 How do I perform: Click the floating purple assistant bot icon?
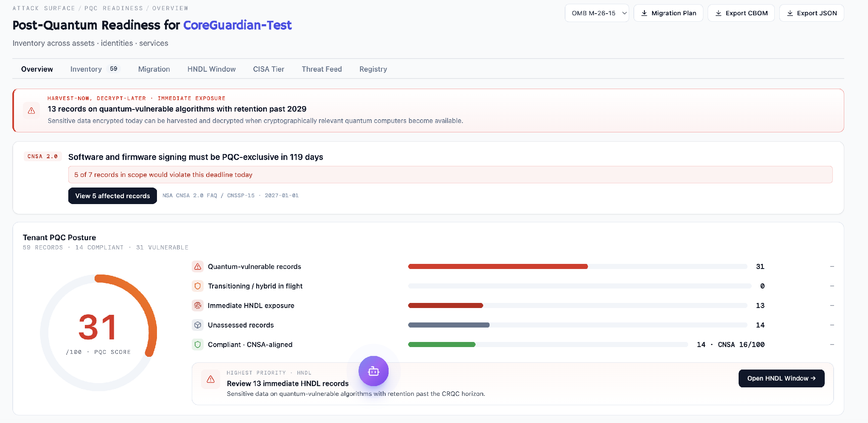pyautogui.click(x=373, y=371)
